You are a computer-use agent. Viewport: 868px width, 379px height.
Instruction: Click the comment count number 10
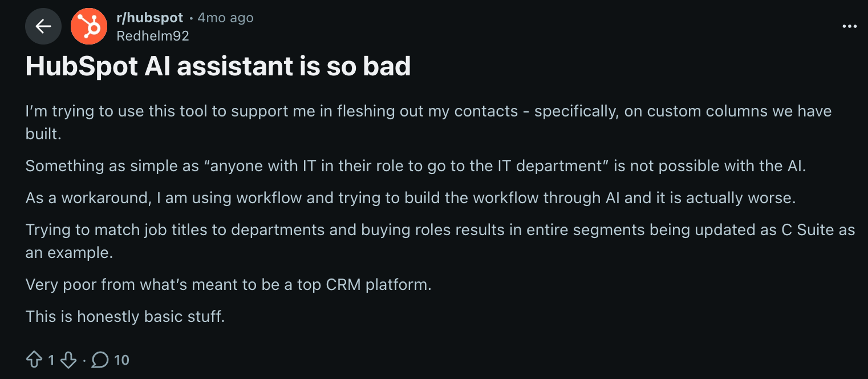[121, 360]
